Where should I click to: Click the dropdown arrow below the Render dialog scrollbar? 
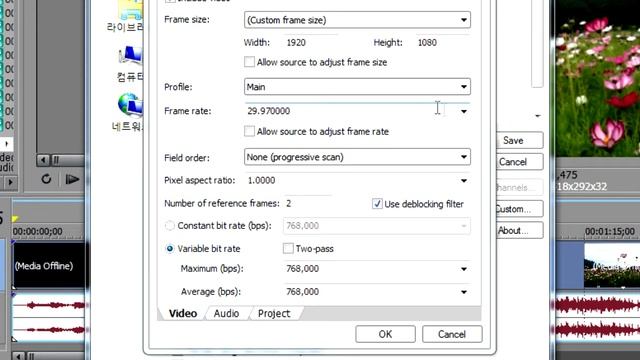[x=538, y=116]
